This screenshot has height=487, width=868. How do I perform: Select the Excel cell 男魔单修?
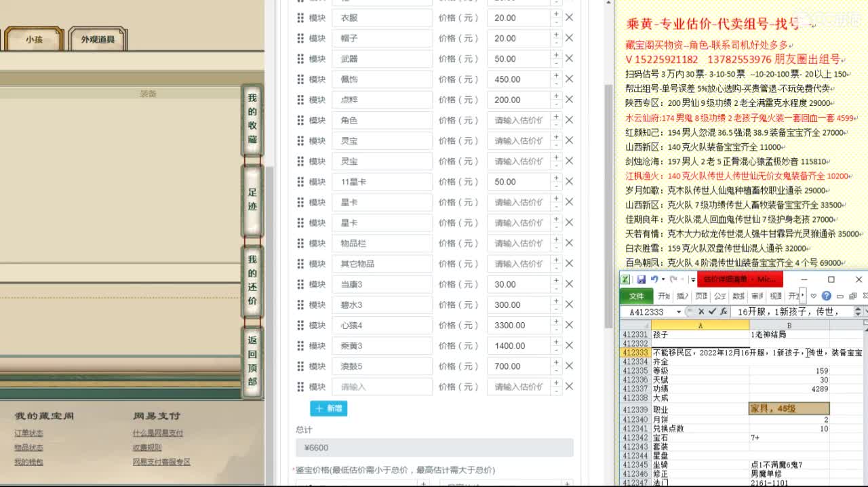(x=789, y=473)
